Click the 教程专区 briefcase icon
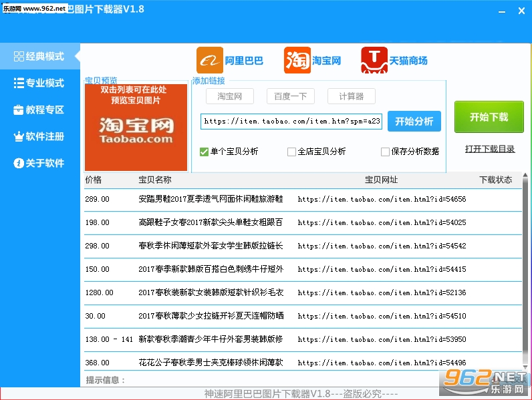This screenshot has height=400, width=532. (x=19, y=110)
